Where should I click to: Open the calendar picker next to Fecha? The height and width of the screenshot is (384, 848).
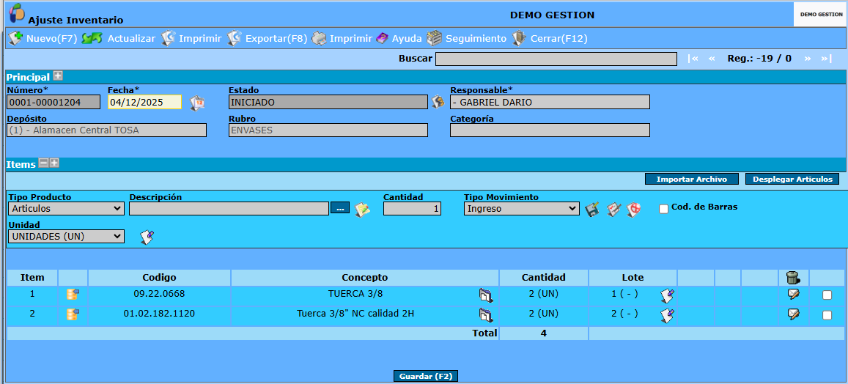(x=197, y=103)
